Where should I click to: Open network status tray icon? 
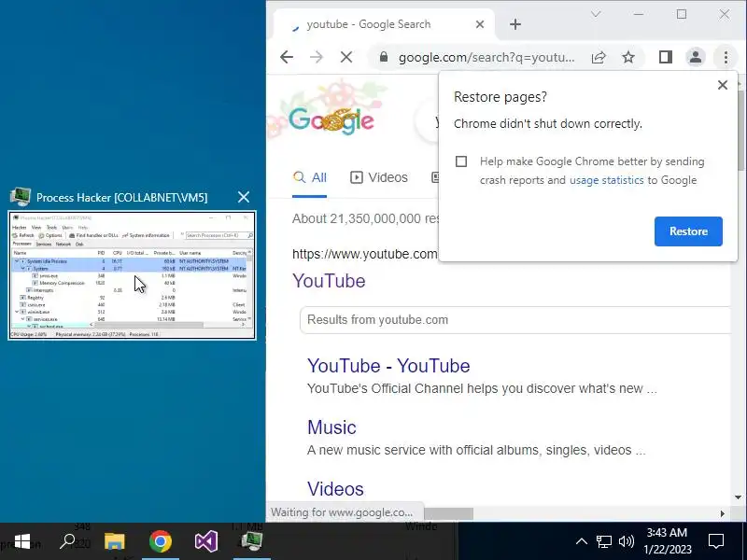click(x=603, y=541)
